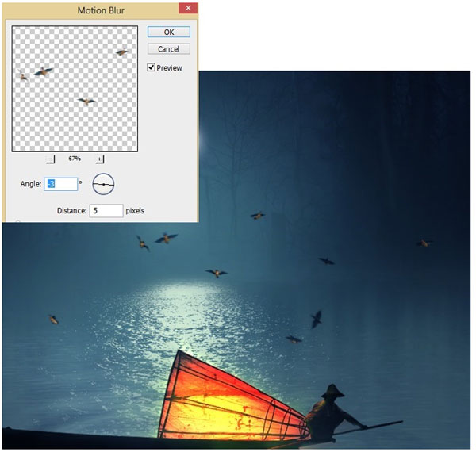Zoom in preview with plus button

(x=100, y=159)
